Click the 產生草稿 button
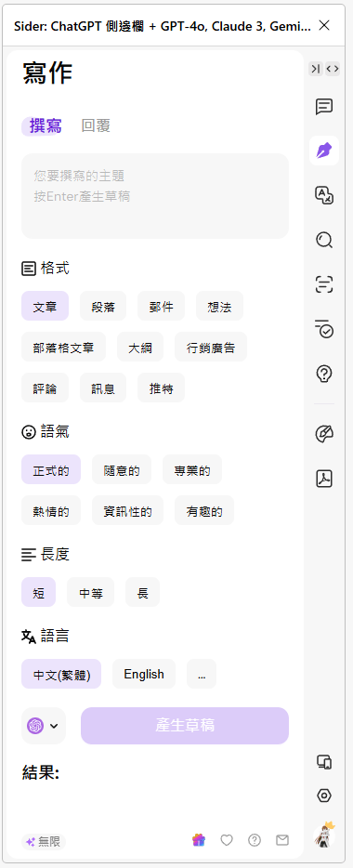 coord(185,725)
